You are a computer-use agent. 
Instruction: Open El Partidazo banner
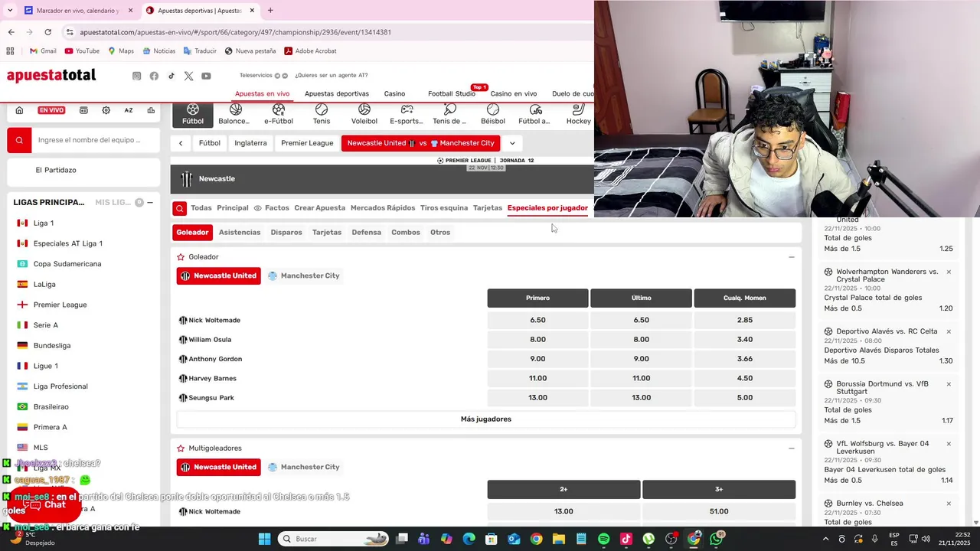(56, 170)
